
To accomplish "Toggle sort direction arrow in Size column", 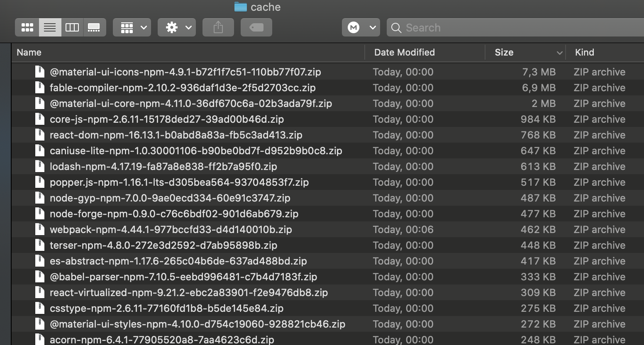I will coord(559,53).
